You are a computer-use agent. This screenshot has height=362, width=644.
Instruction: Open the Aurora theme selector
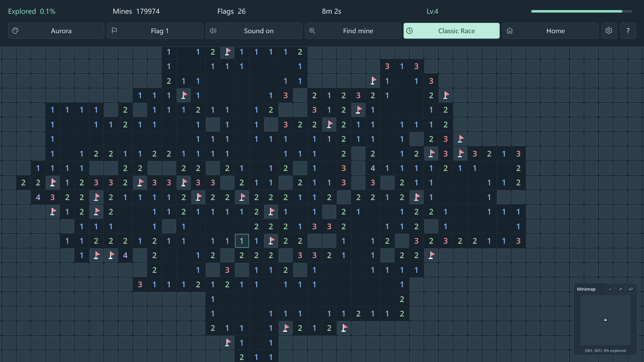tap(56, 31)
